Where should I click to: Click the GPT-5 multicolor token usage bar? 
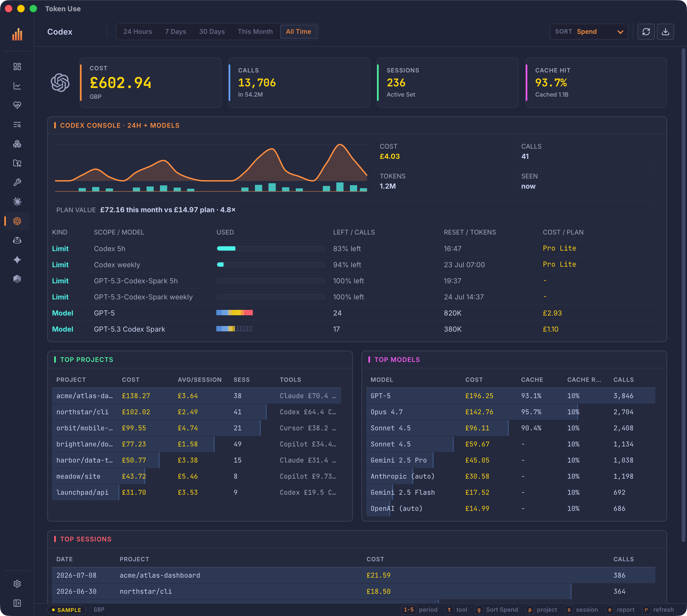pos(234,313)
